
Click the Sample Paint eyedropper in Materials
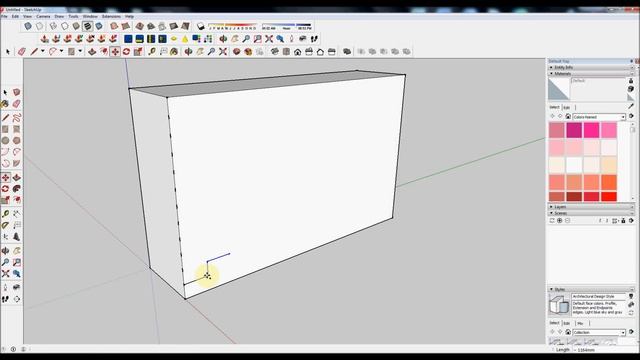[x=631, y=106]
